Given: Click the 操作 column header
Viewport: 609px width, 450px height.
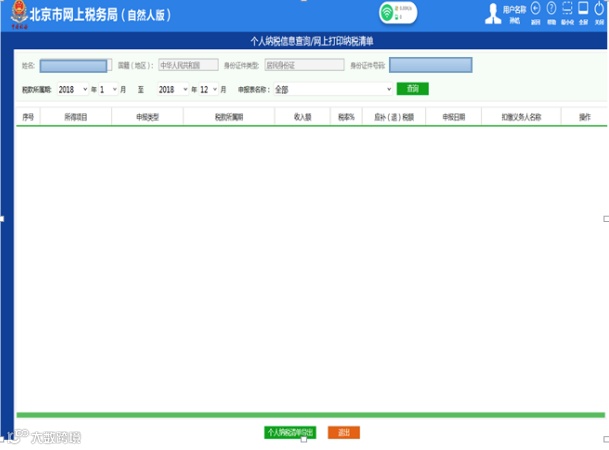Looking at the screenshot, I should pyautogui.click(x=585, y=117).
